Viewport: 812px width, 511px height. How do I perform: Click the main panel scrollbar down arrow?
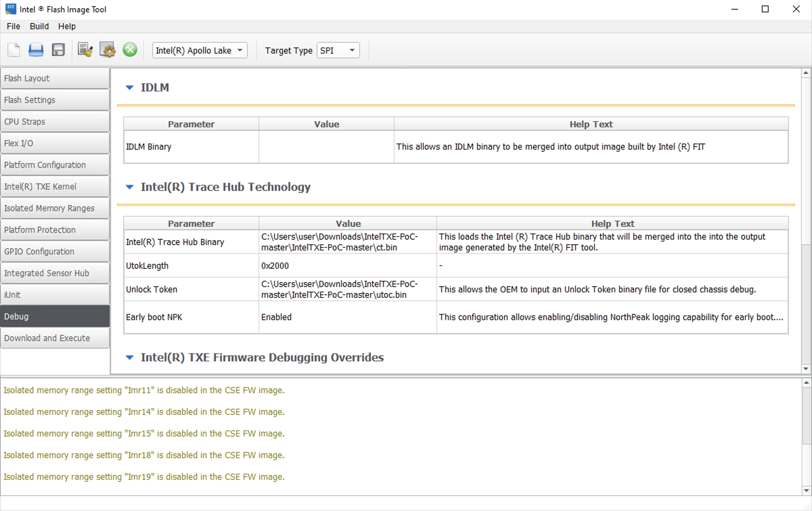point(806,369)
